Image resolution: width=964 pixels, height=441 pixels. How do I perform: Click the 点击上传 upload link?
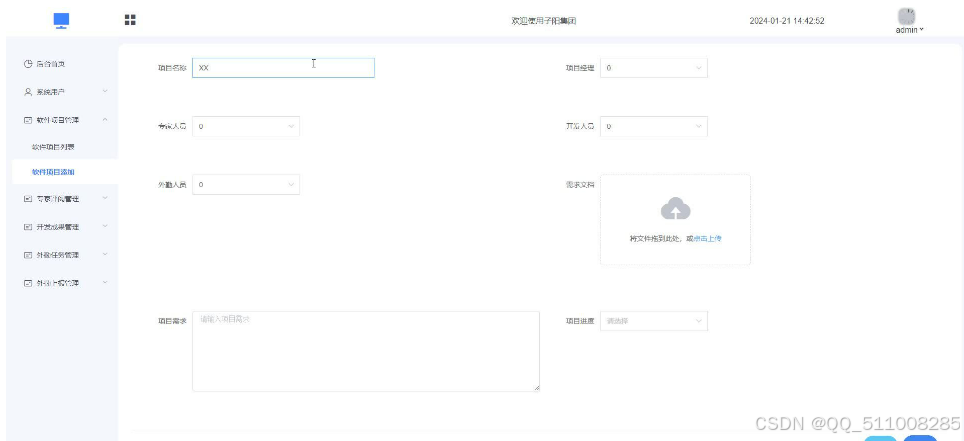click(x=707, y=239)
